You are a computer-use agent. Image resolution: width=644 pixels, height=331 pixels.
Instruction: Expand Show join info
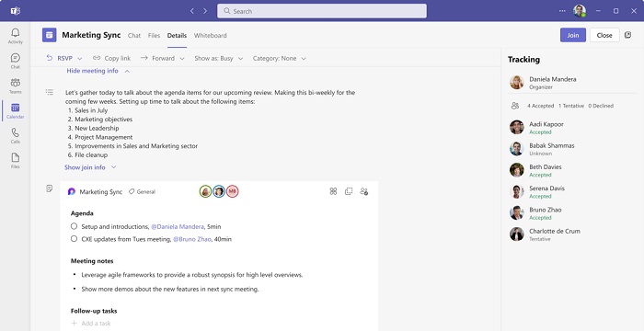[90, 167]
